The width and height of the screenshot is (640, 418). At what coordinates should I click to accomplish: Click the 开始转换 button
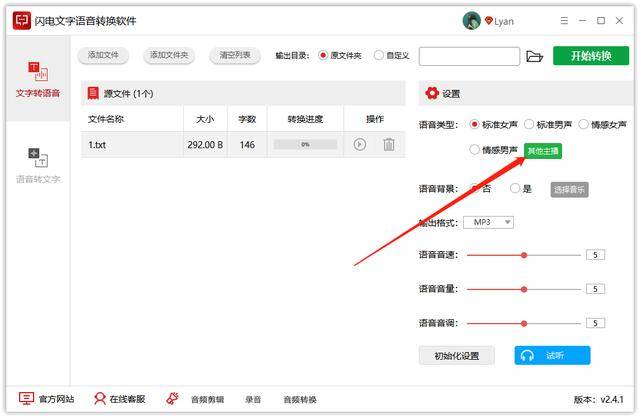pos(591,56)
